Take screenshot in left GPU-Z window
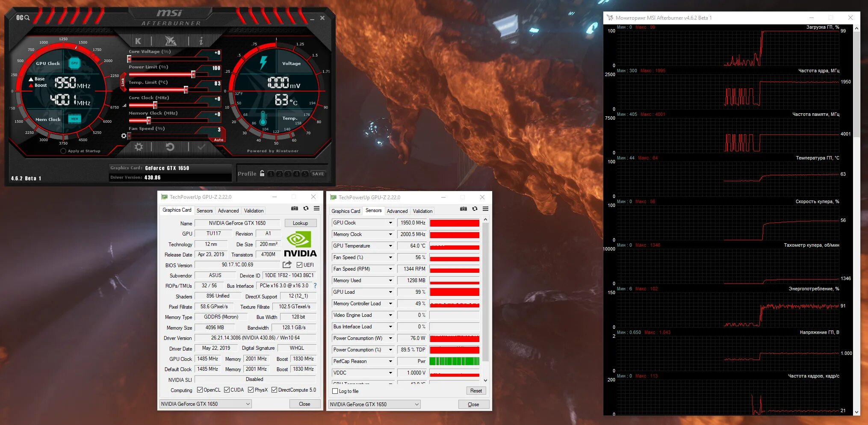The image size is (868, 425). tap(295, 208)
